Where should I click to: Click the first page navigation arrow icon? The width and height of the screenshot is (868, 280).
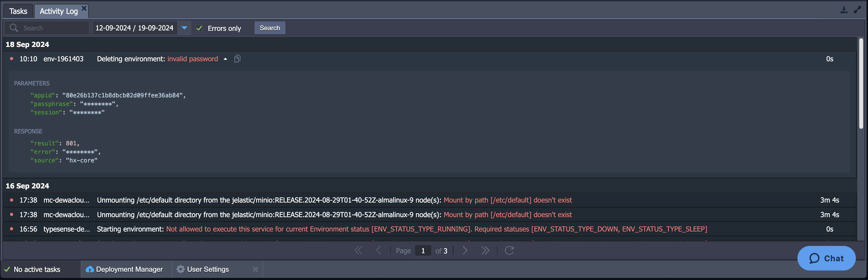coord(359,250)
